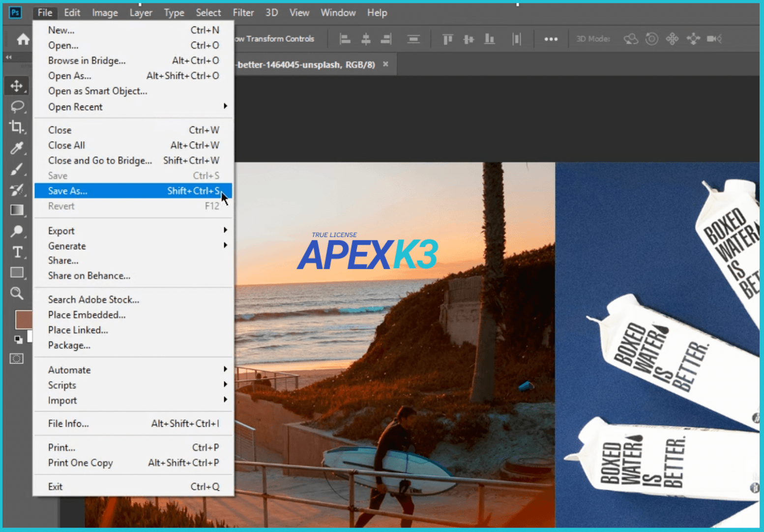Open the Image menu
764x532 pixels.
click(105, 13)
